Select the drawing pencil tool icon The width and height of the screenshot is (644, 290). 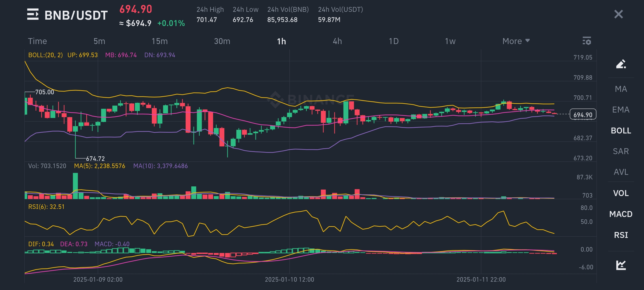point(621,64)
